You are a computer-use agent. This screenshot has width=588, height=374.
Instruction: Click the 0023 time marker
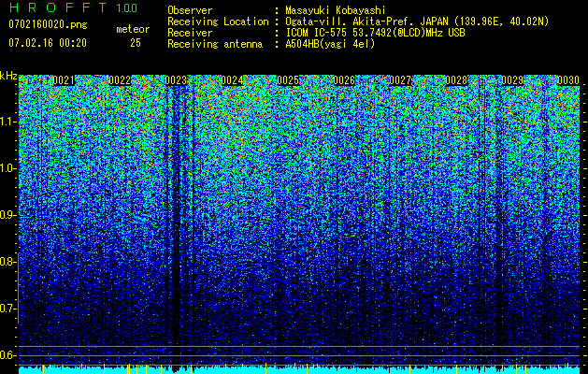(x=176, y=80)
